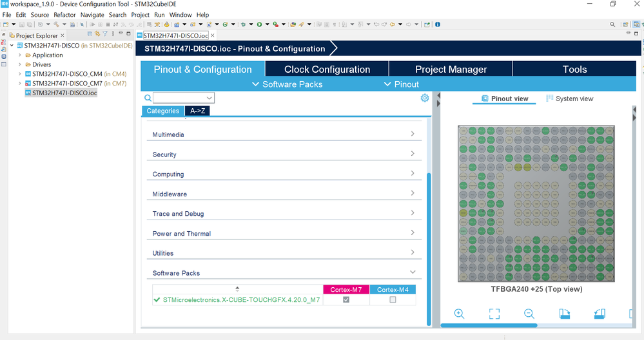Zoom in on the pinout view
The width and height of the screenshot is (644, 340).
(x=459, y=314)
